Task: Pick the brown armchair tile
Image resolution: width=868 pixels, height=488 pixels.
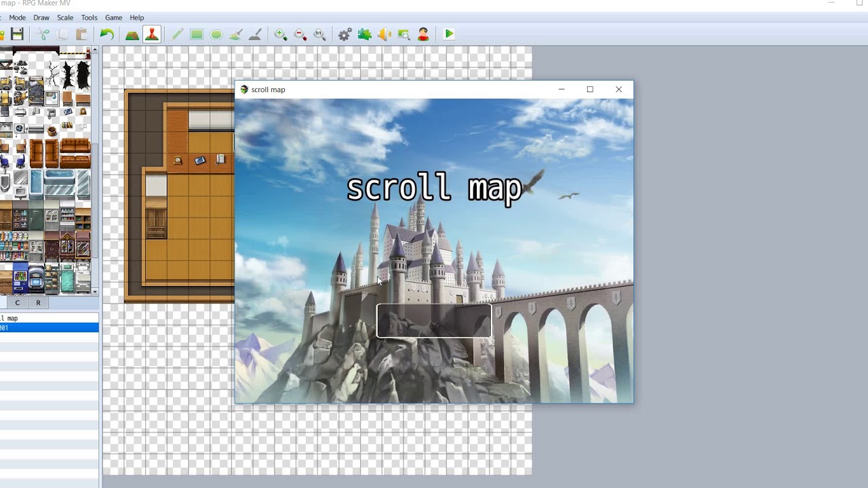Action: tap(37, 154)
